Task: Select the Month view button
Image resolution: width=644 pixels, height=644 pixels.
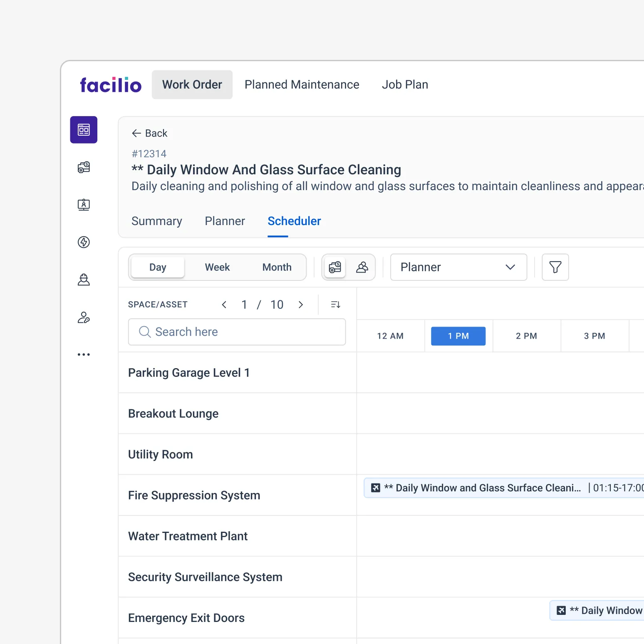Action: [x=277, y=267]
